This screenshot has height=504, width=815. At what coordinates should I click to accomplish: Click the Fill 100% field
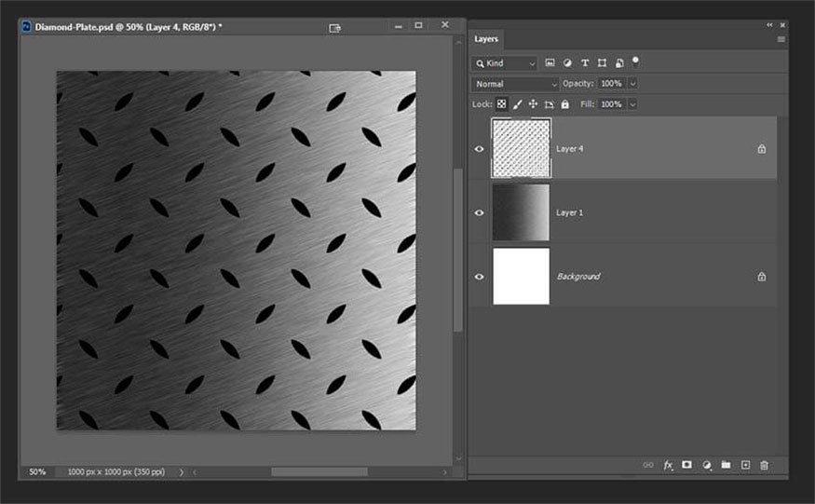coord(612,104)
